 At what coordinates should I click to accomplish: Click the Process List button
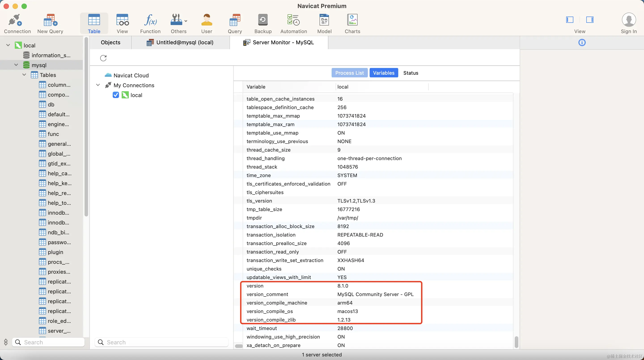pos(349,73)
